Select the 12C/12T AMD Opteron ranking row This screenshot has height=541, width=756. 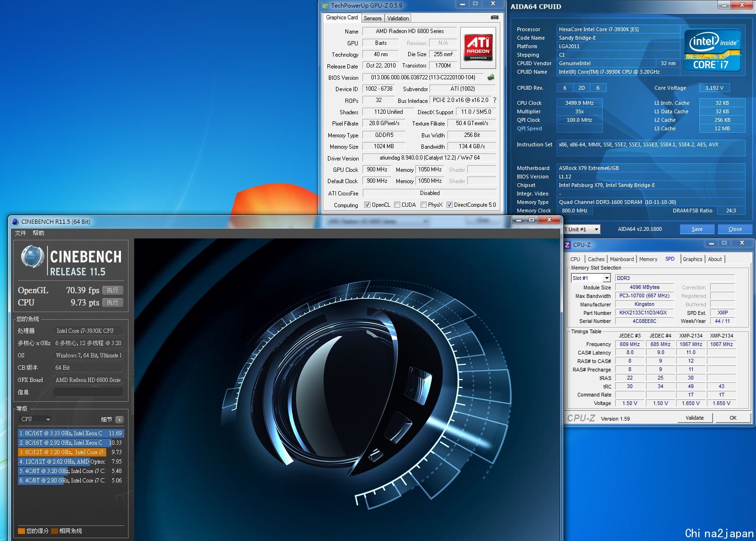point(71,461)
